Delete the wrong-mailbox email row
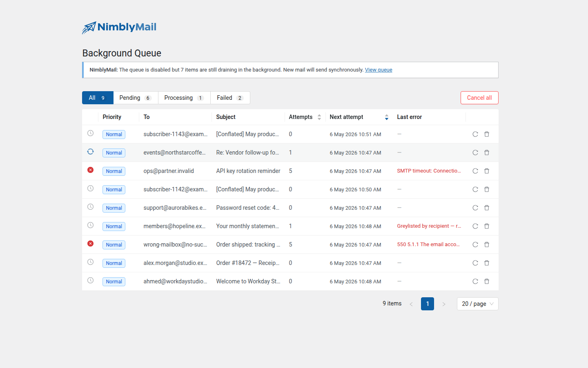Image resolution: width=588 pixels, height=368 pixels. click(487, 245)
